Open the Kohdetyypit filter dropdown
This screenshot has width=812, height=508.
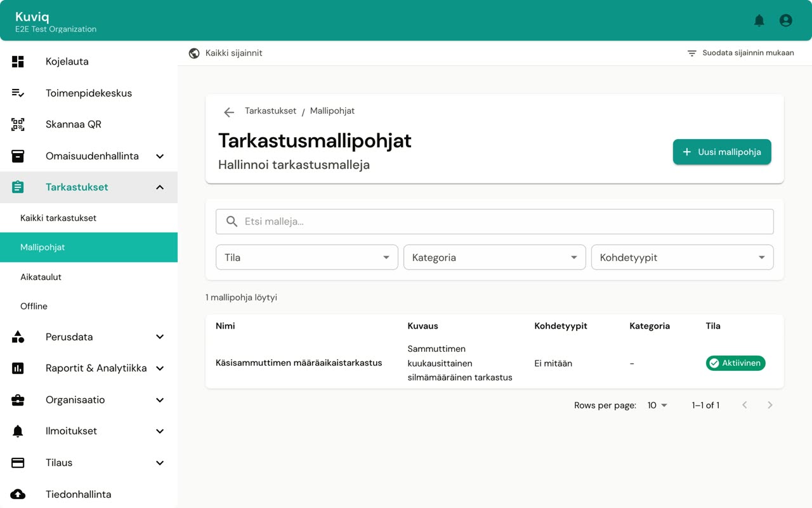683,257
